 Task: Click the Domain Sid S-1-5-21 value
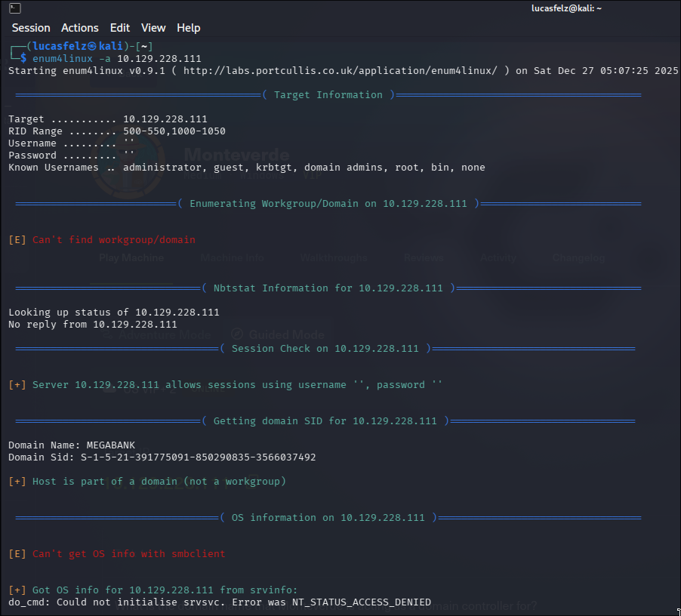pyautogui.click(x=198, y=457)
